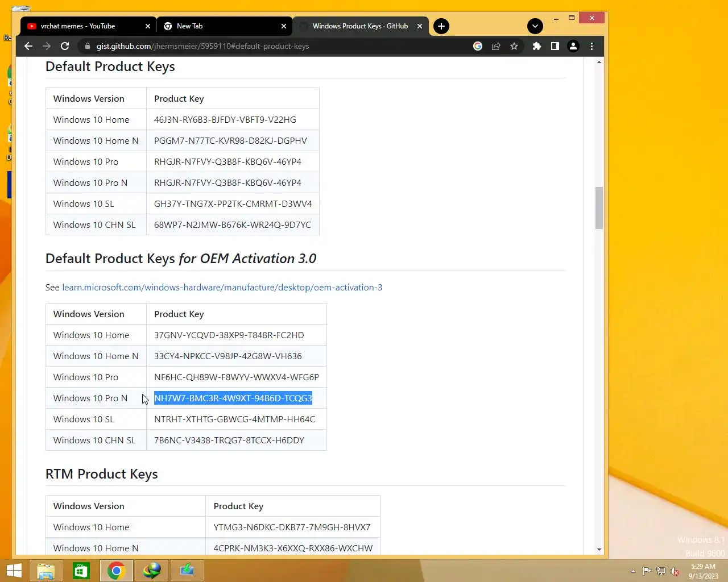Open File Explorer from the taskbar
Viewport: 728px width, 582px height.
click(x=46, y=571)
